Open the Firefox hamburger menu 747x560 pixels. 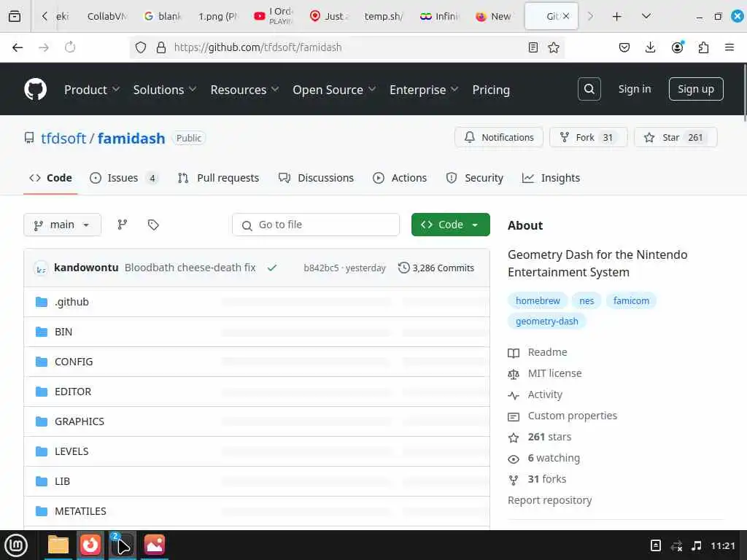pos(729,47)
